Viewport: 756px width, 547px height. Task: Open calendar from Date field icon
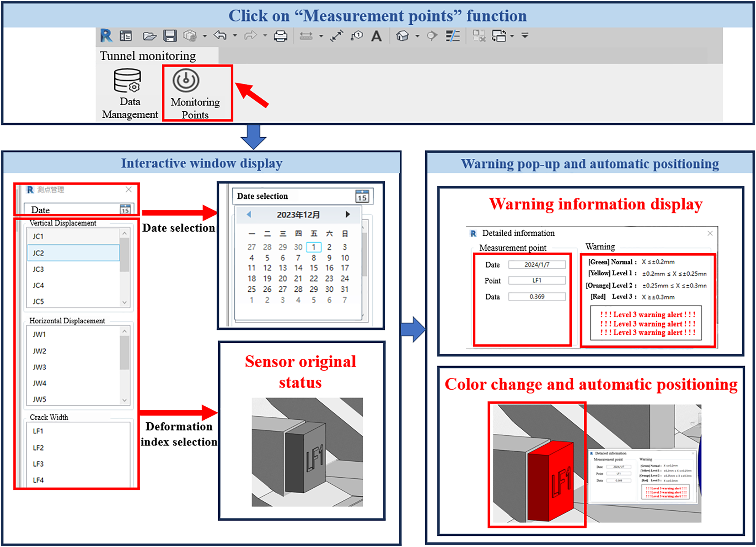(x=125, y=209)
